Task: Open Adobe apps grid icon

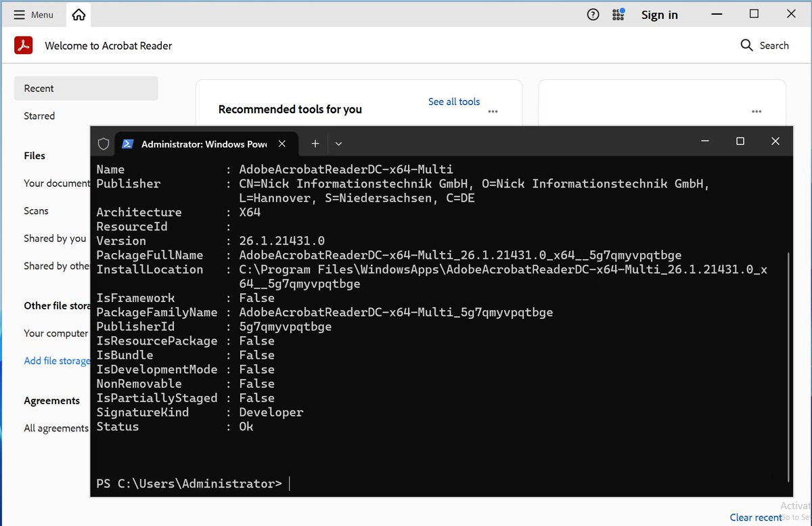Action: [x=618, y=15]
